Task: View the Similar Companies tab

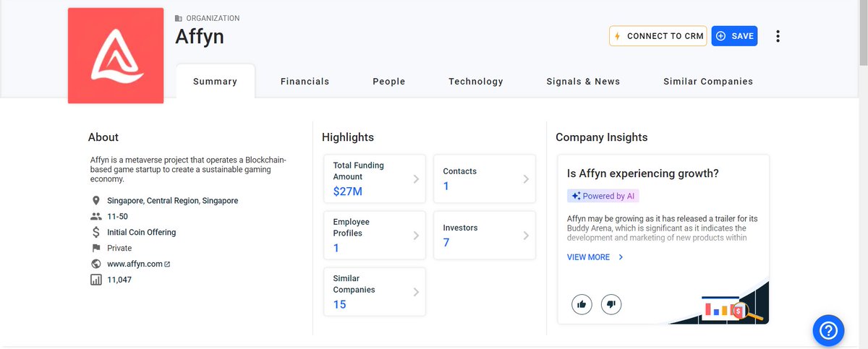Action: 708,81
